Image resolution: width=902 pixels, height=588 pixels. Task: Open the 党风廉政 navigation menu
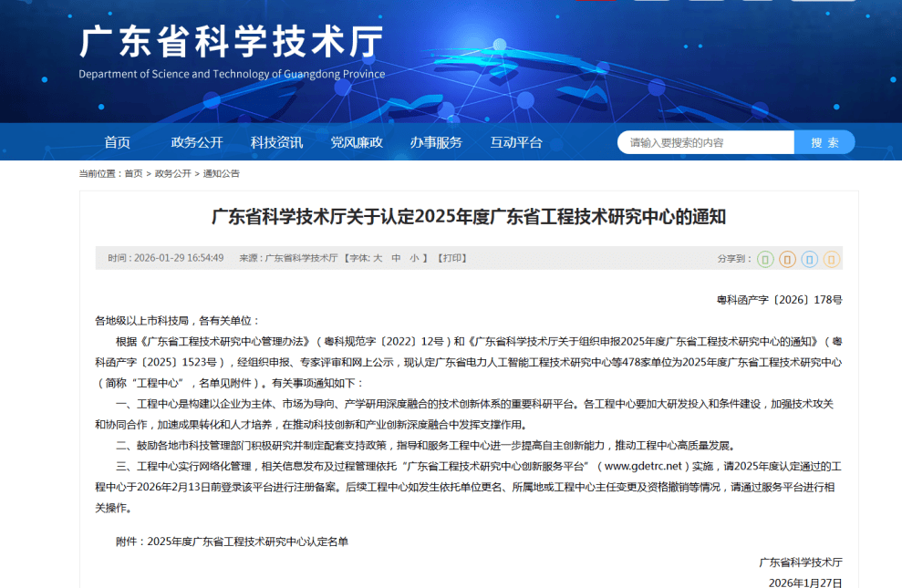coord(357,142)
